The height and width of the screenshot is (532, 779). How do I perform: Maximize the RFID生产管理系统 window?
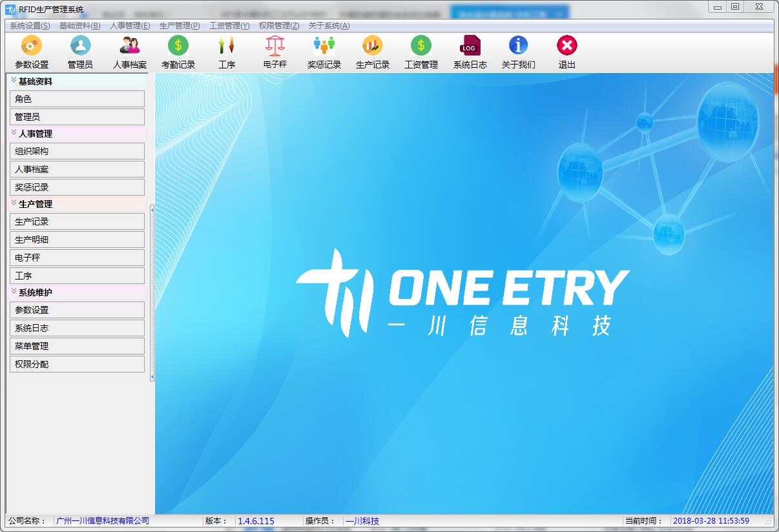click(735, 6)
